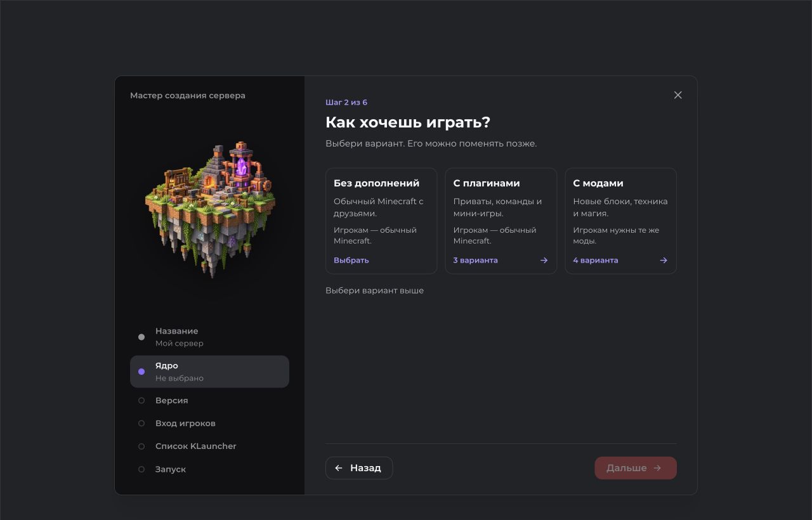Click "Приваты, команды и мини-игры." description
This screenshot has width=812, height=520.
[497, 207]
